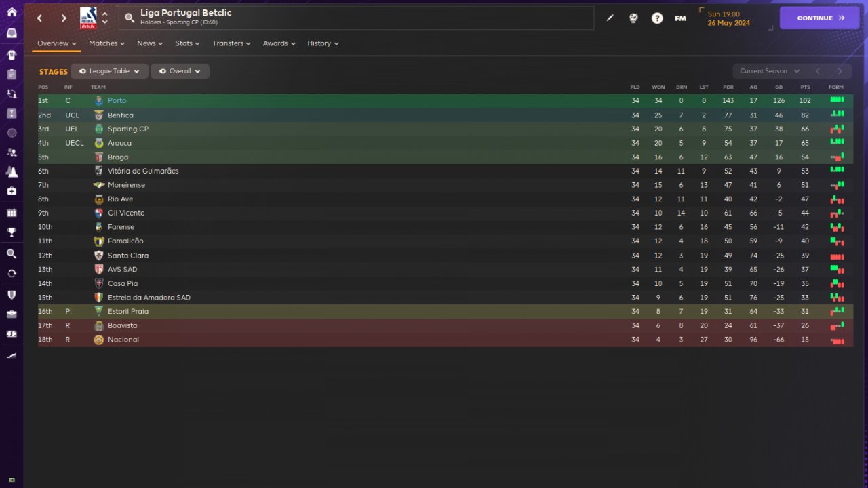The height and width of the screenshot is (488, 868).
Task: Select the Awards tab
Action: (279, 43)
